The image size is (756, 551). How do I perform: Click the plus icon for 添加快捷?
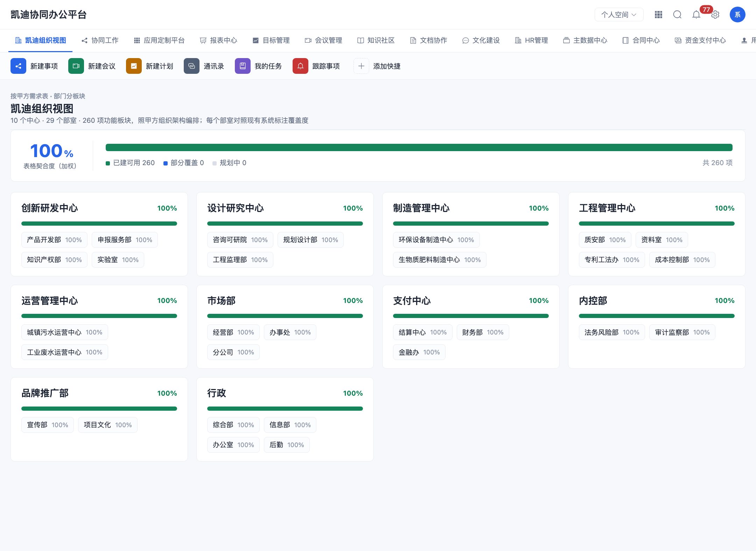click(x=361, y=66)
